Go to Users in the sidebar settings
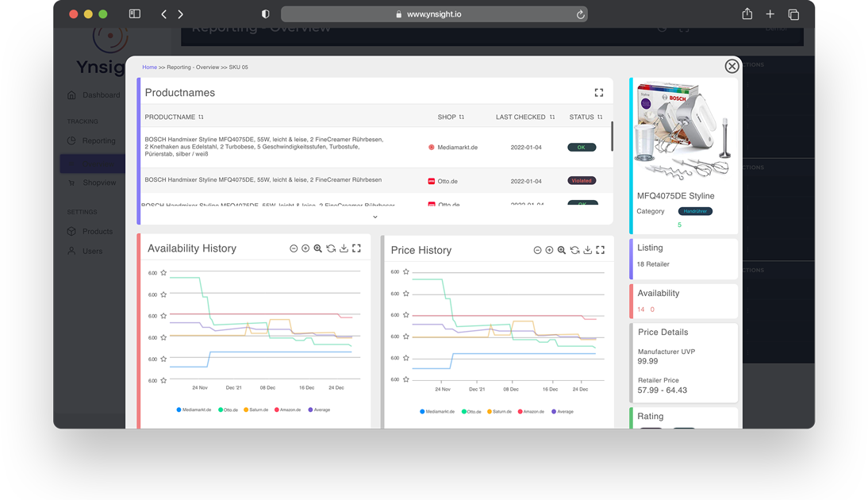 pyautogui.click(x=92, y=251)
